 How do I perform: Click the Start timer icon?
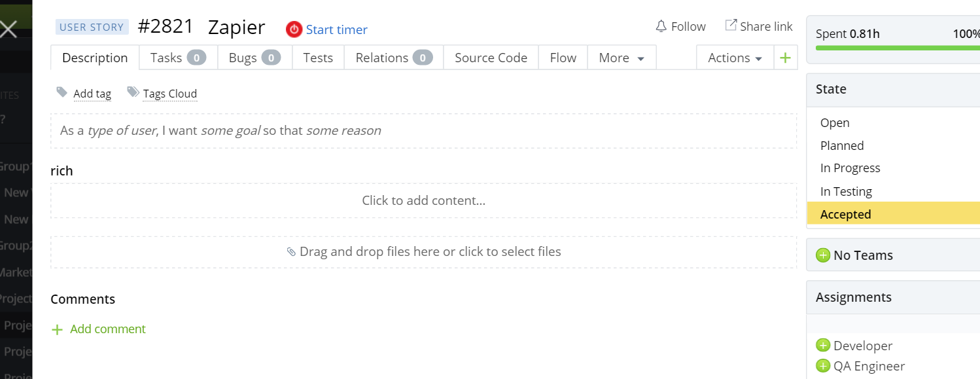coord(294,29)
